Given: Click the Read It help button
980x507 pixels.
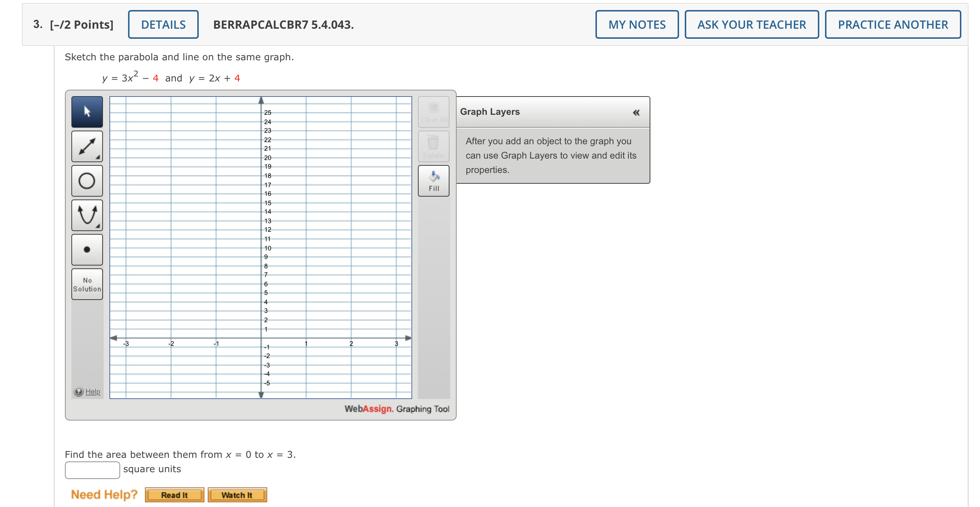Looking at the screenshot, I should [175, 494].
